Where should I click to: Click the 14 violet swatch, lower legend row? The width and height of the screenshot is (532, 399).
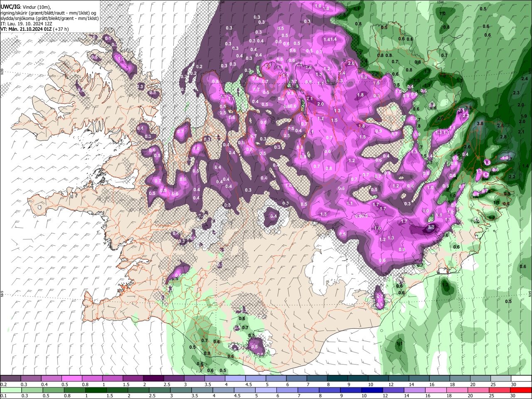pos(415,390)
